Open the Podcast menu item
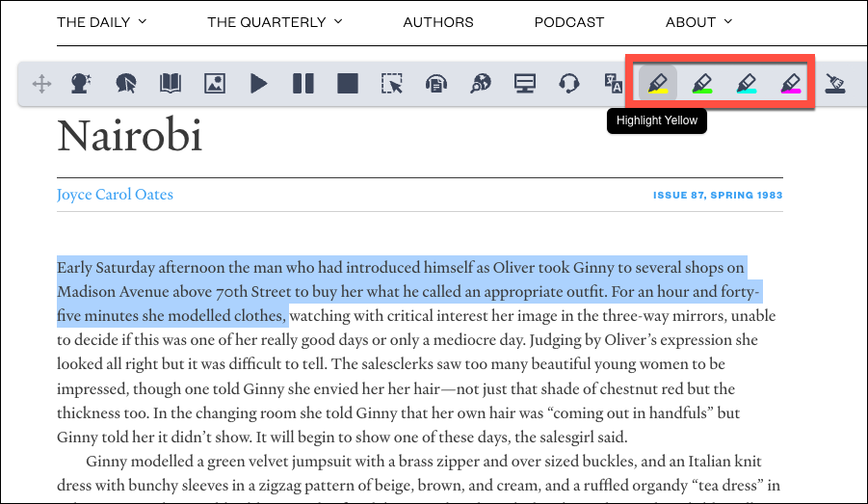 569,22
